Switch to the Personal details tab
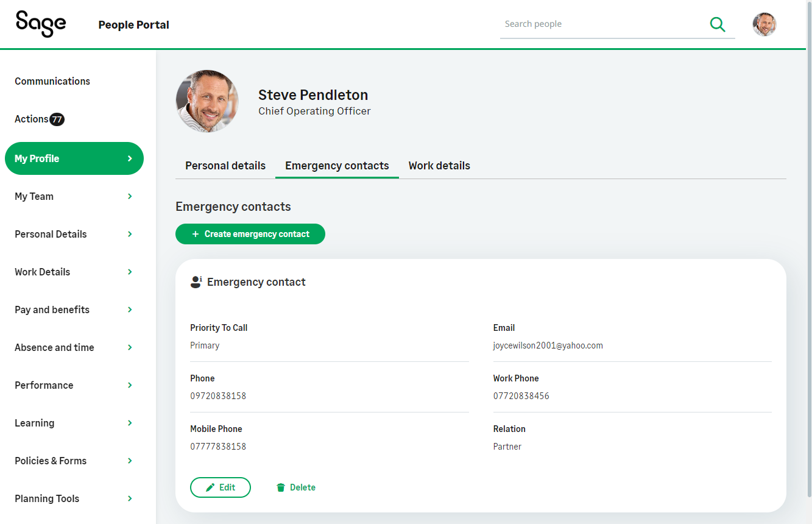 pos(225,166)
